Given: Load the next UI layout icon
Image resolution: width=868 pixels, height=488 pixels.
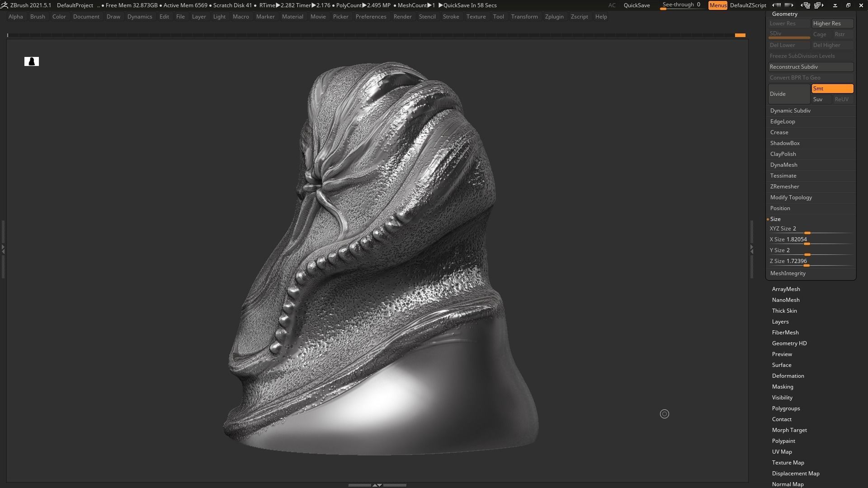Looking at the screenshot, I should [819, 5].
